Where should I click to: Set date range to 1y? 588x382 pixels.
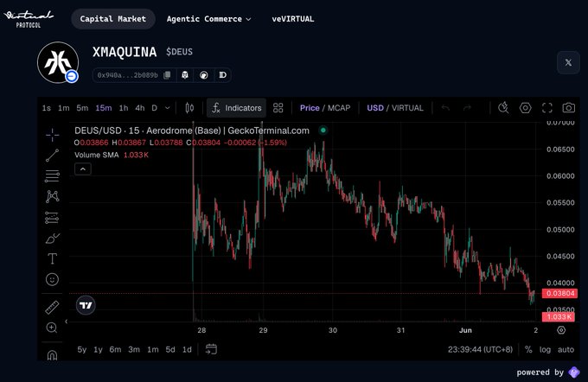tap(98, 349)
